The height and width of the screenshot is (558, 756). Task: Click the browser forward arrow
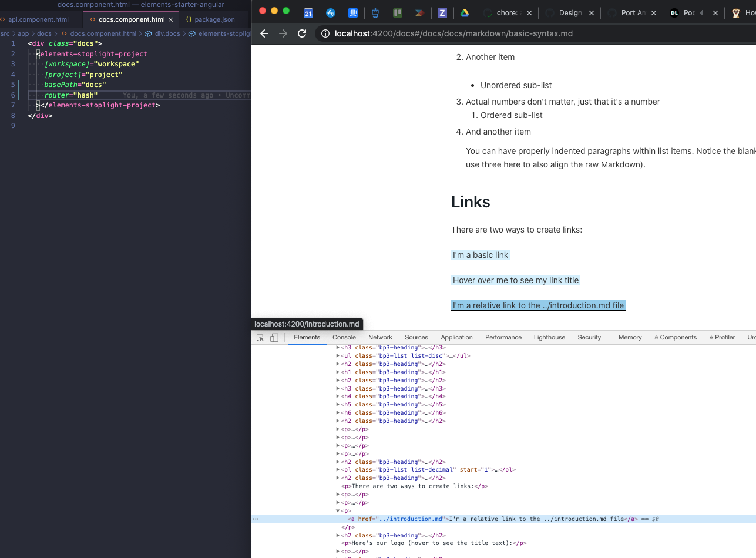click(x=283, y=33)
